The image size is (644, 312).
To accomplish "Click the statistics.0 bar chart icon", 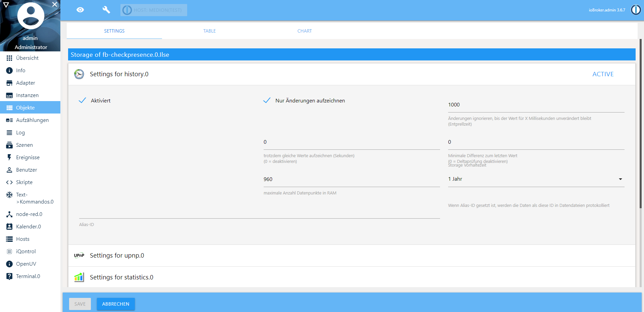I will (x=79, y=277).
